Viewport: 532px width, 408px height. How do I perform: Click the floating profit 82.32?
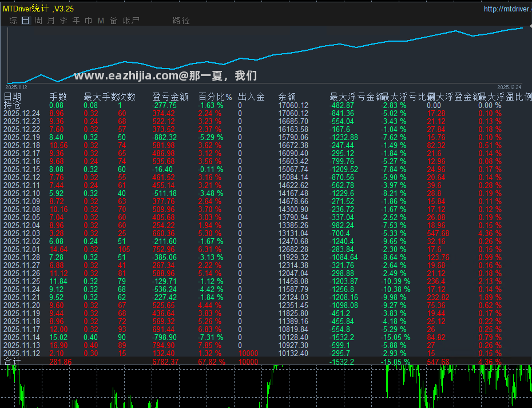pos(436,145)
